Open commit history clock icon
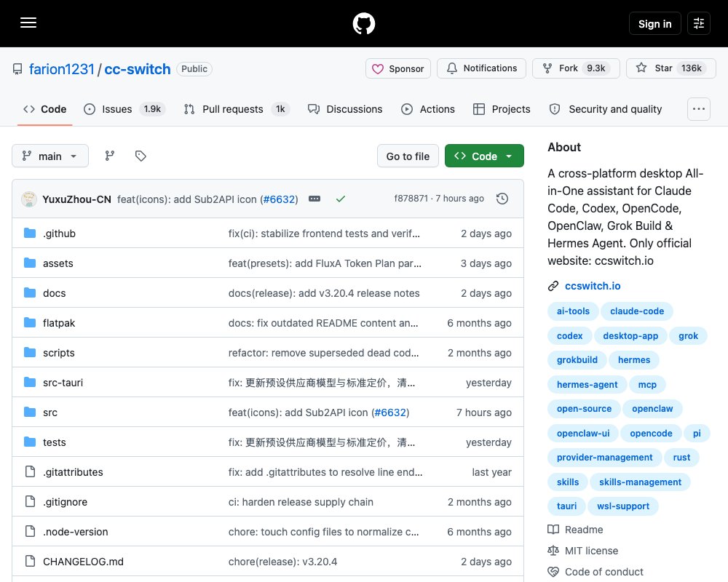Screen dimensions: 728x582 coord(502,199)
